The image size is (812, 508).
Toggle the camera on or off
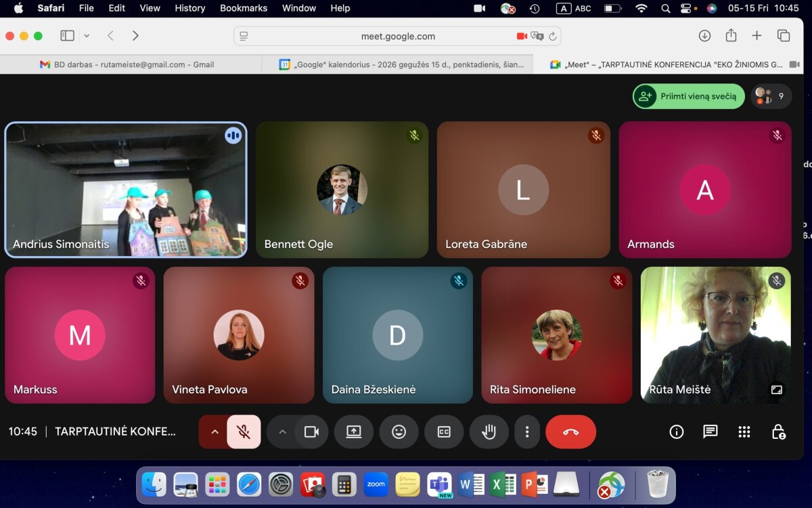(311, 432)
